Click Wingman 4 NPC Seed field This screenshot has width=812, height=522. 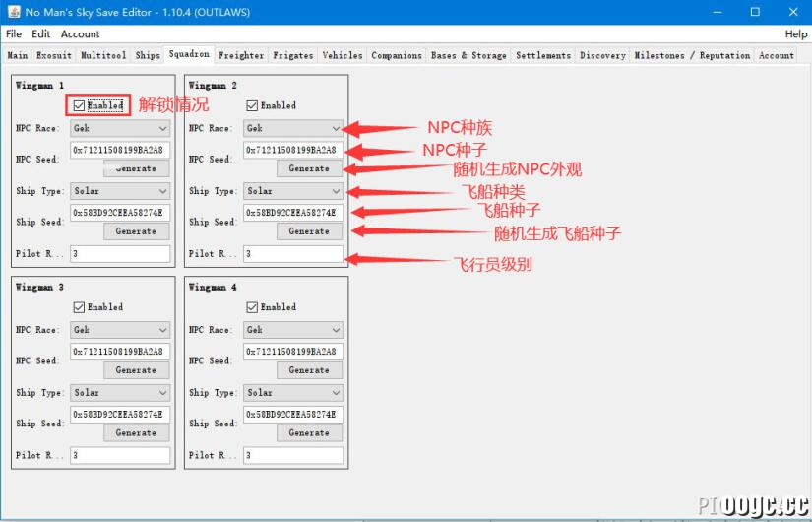point(292,352)
